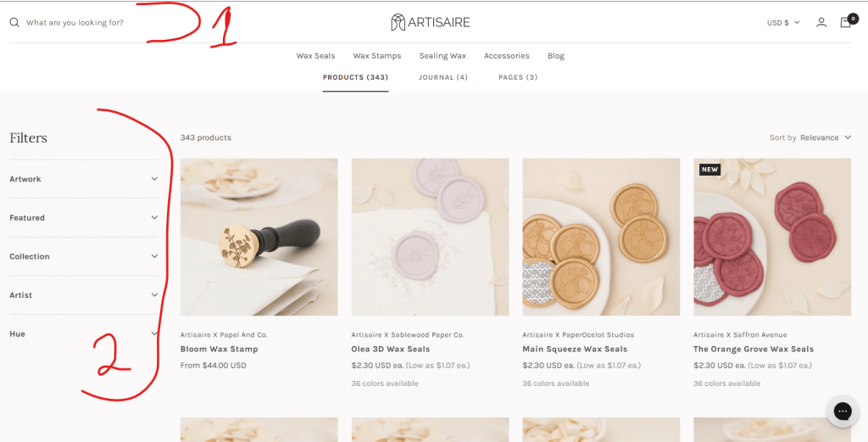Click the lilac Olea 3D Wax Seals image
The height and width of the screenshot is (442, 868).
(x=430, y=237)
